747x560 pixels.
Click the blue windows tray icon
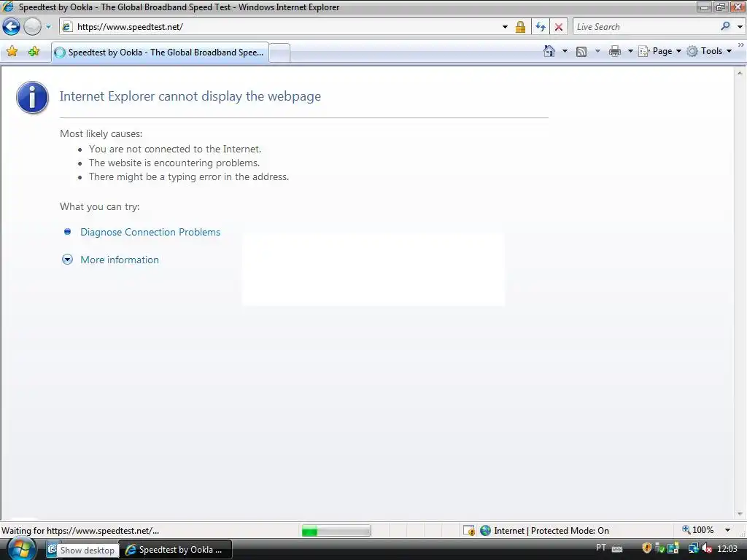point(673,548)
